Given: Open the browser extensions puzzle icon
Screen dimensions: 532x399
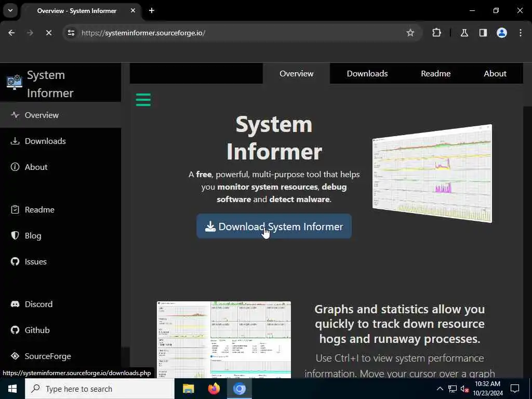Looking at the screenshot, I should tap(436, 33).
